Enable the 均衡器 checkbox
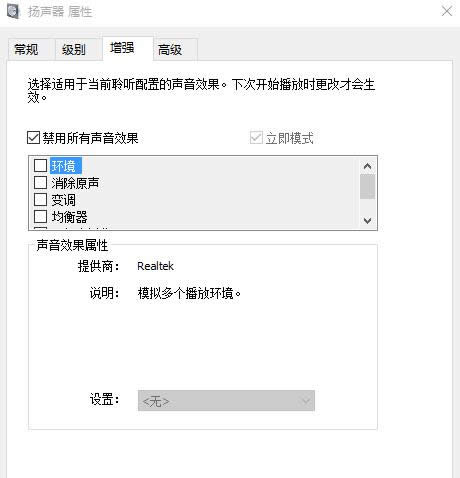This screenshot has width=460, height=478. [40, 217]
